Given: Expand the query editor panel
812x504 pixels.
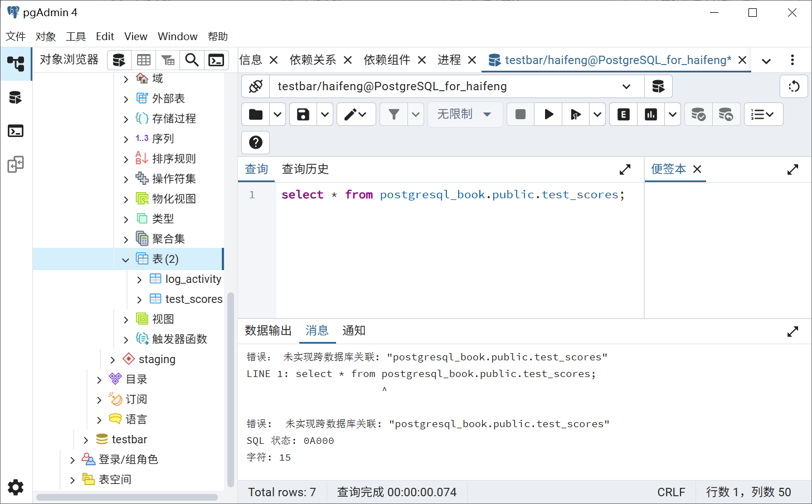Looking at the screenshot, I should 625,169.
